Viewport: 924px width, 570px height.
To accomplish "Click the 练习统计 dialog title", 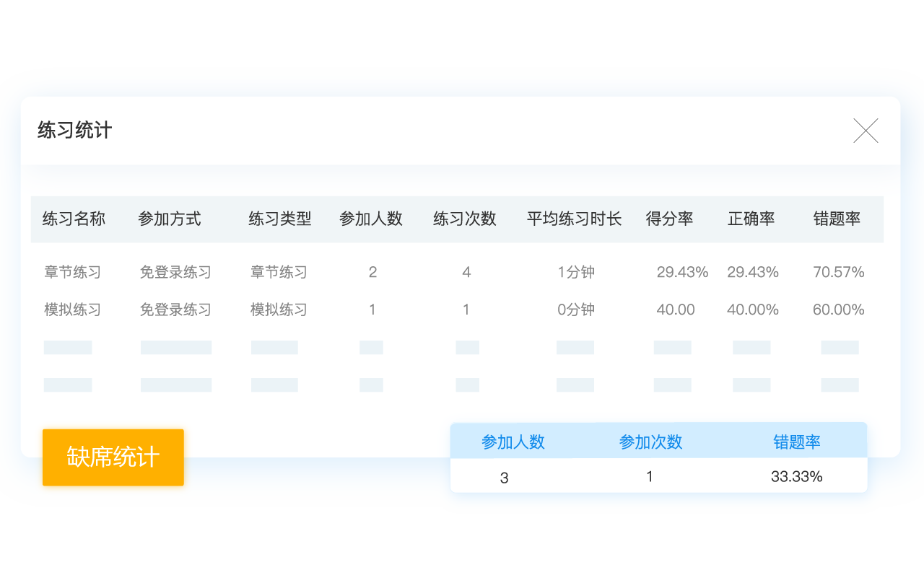I will click(75, 131).
